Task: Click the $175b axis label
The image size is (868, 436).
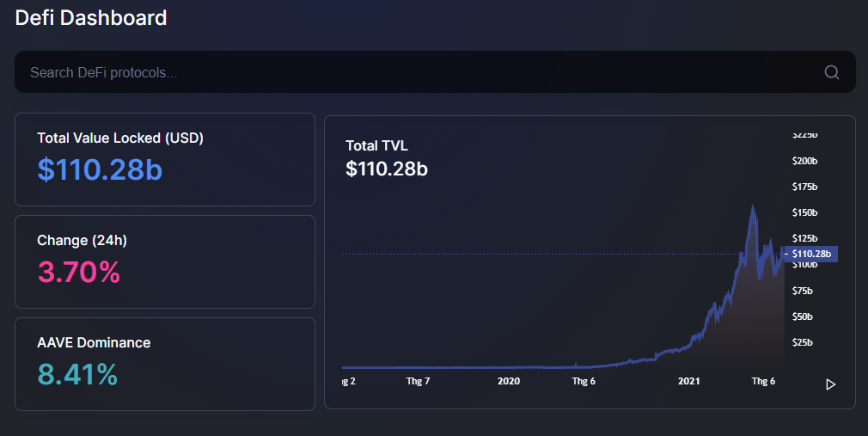Action: [804, 187]
